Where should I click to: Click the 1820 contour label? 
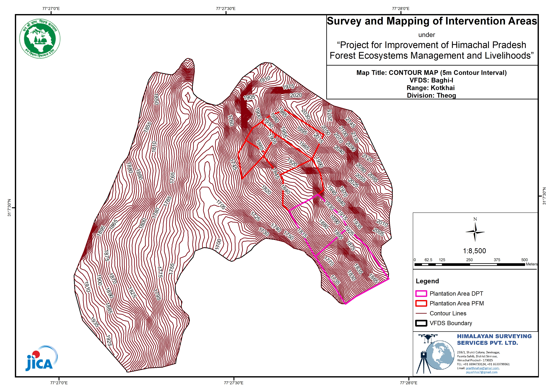click(x=266, y=190)
